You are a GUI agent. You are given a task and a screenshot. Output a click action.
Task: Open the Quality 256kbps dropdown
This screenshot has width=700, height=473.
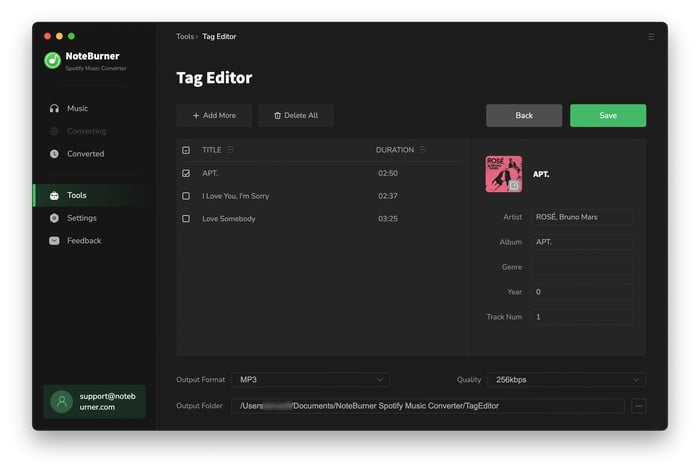point(567,380)
